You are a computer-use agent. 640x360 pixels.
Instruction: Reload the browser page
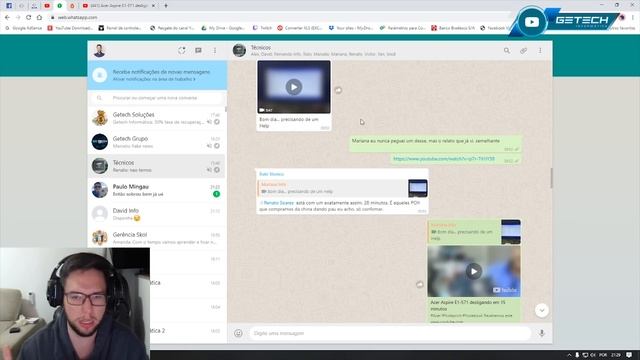click(29, 18)
